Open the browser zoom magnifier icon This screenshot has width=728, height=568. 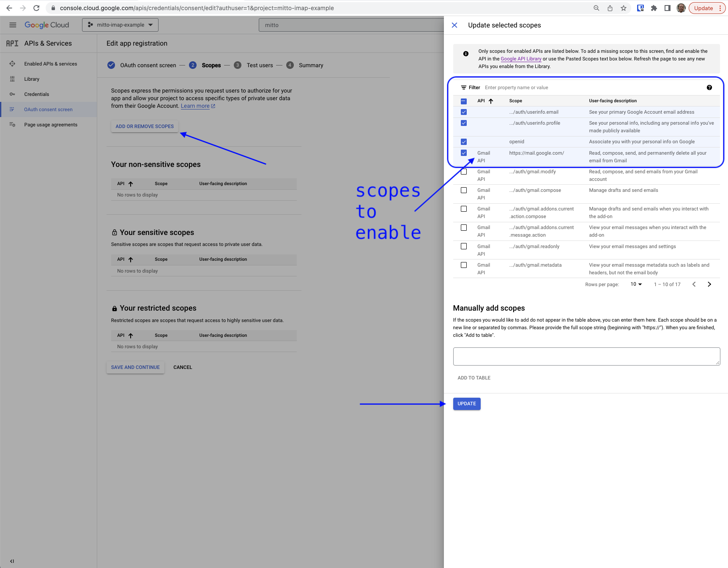tap(596, 8)
